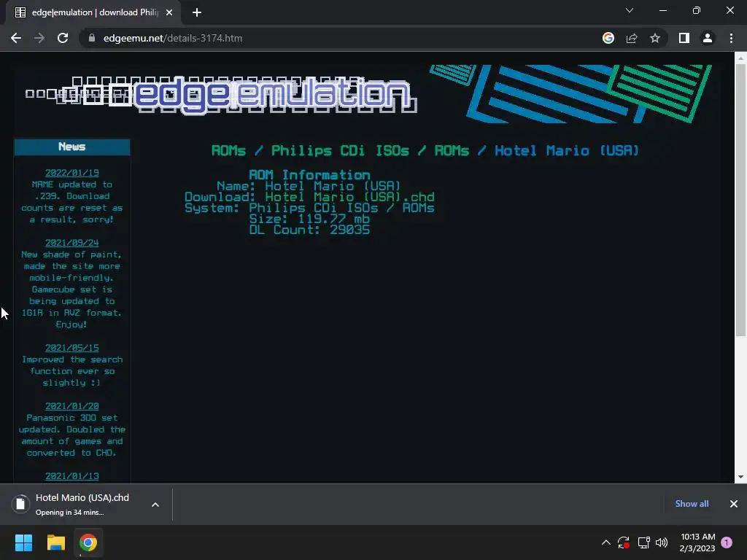Open the 2021/01/20 news entry

pyautogui.click(x=72, y=406)
